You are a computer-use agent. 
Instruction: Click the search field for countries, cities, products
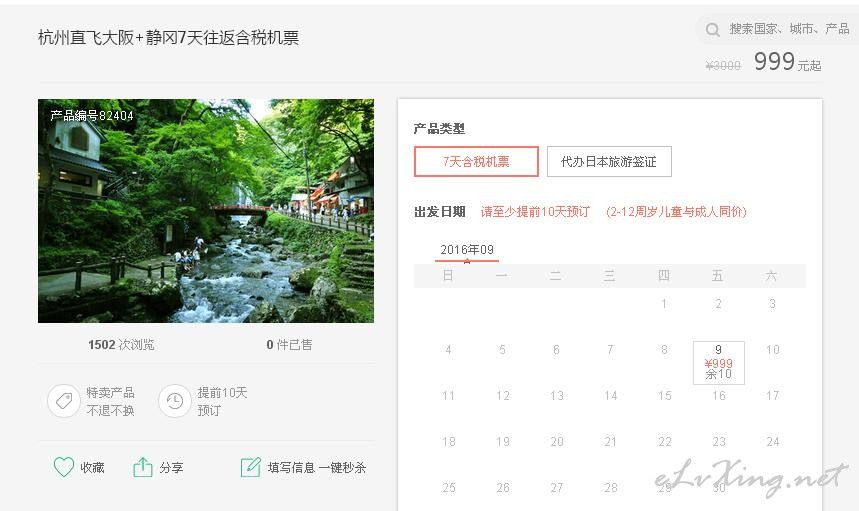778,29
